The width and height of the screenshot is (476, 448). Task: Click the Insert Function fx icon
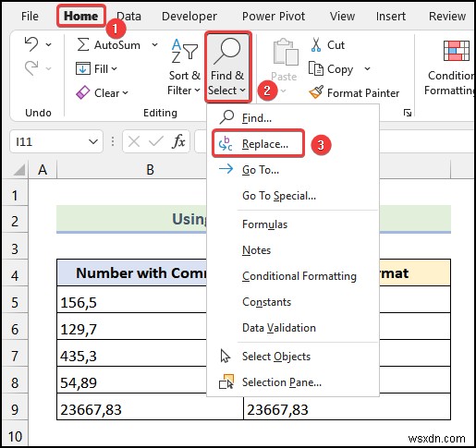point(178,141)
